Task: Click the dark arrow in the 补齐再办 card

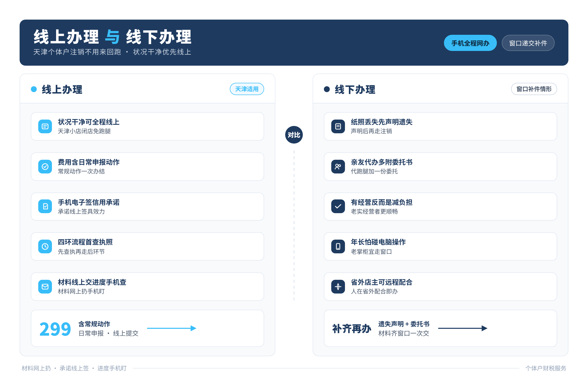Action: pos(463,328)
